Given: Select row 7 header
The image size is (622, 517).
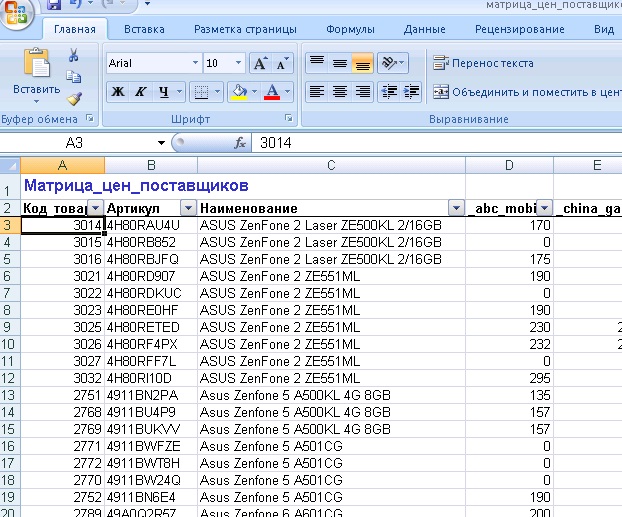Looking at the screenshot, I should click(x=10, y=293).
